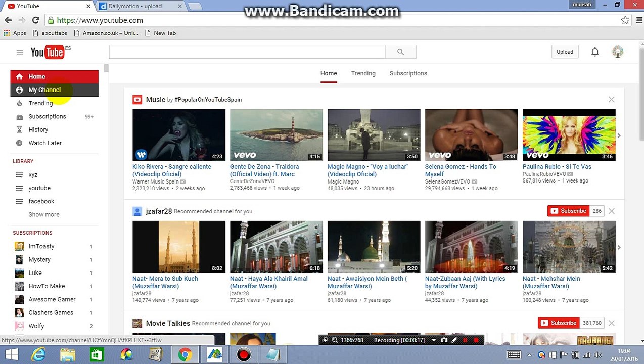Select Home in the sidebar
Screen dimensions: 644x364
coord(54,76)
